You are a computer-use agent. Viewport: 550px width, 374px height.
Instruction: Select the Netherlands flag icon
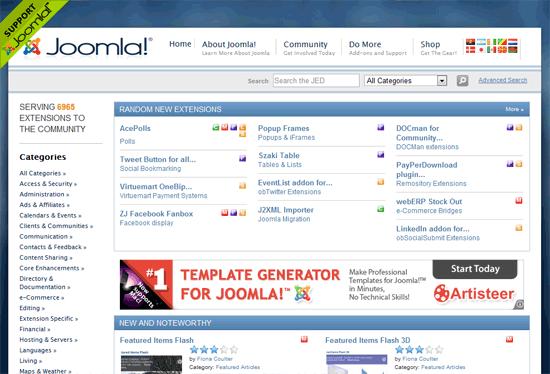coord(512,42)
